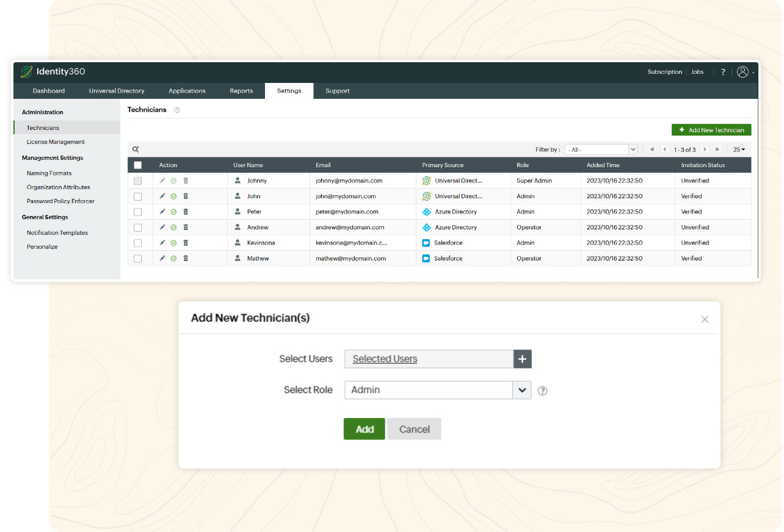Viewport: 784px width, 532px height.
Task: Open the help icon beside the Technicians heading
Action: coord(176,110)
